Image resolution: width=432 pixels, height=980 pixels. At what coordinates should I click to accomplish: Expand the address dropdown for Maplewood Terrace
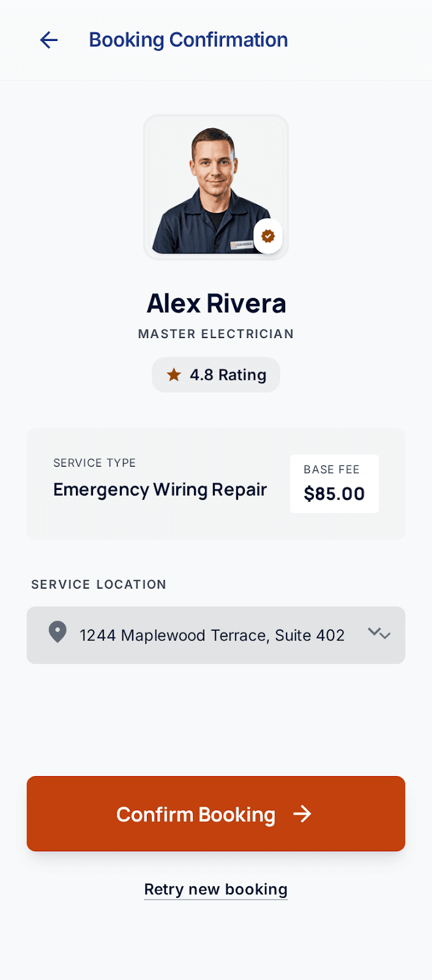[379, 635]
